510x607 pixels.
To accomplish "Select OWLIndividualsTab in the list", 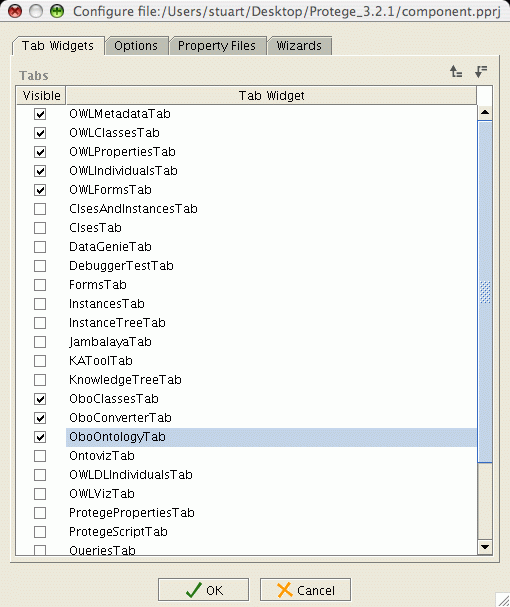I will tap(271, 171).
